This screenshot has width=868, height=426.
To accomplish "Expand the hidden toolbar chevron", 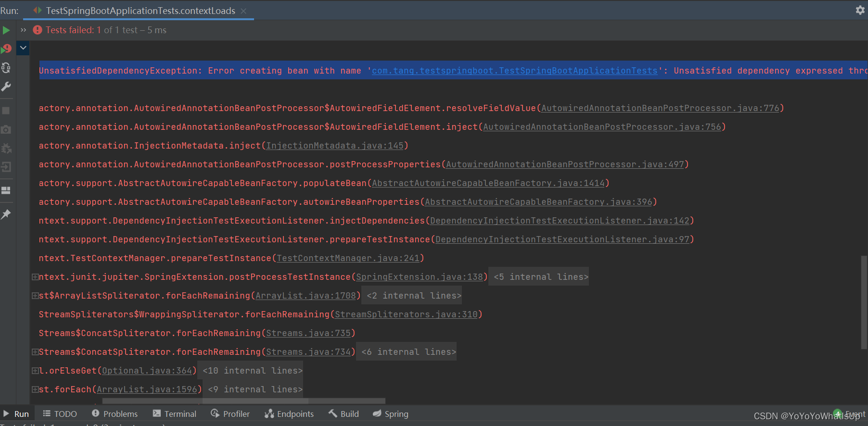I will click(x=23, y=30).
